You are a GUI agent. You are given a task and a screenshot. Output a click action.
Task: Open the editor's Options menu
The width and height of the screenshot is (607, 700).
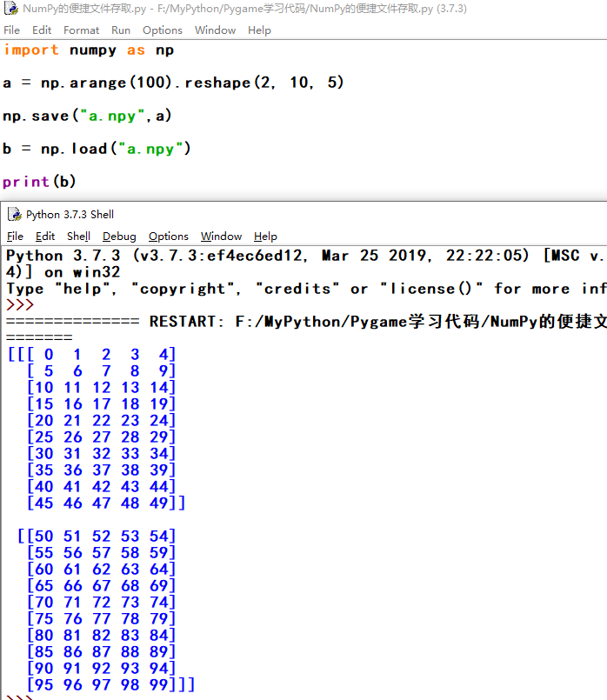point(163,30)
